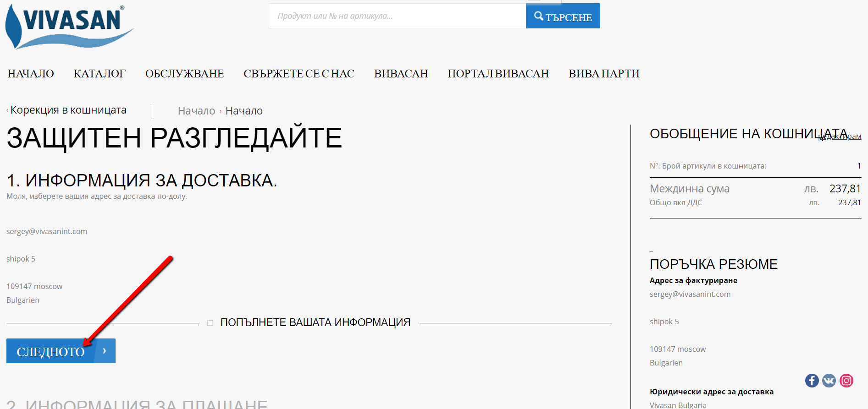Tick the ПОПЪЛНЕТЕ ВАШАТА ИНФОРМАЦИЯ checkbox
Screen dimensions: 868x409
click(210, 323)
